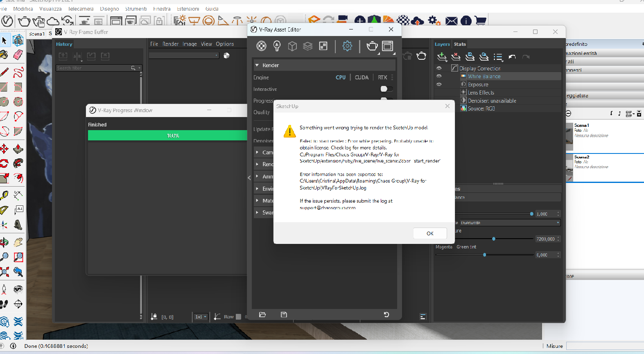Select the Make Component tool icon
Image resolution: width=644 pixels, height=354 pixels.
pyautogui.click(x=18, y=40)
